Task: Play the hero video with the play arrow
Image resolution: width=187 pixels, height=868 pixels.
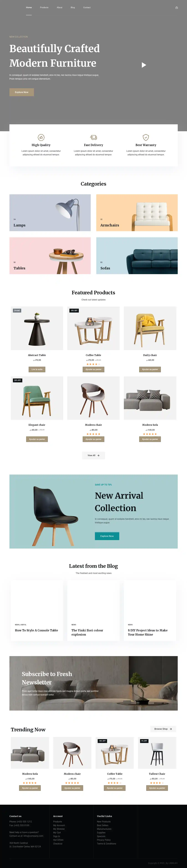Action: point(144,65)
